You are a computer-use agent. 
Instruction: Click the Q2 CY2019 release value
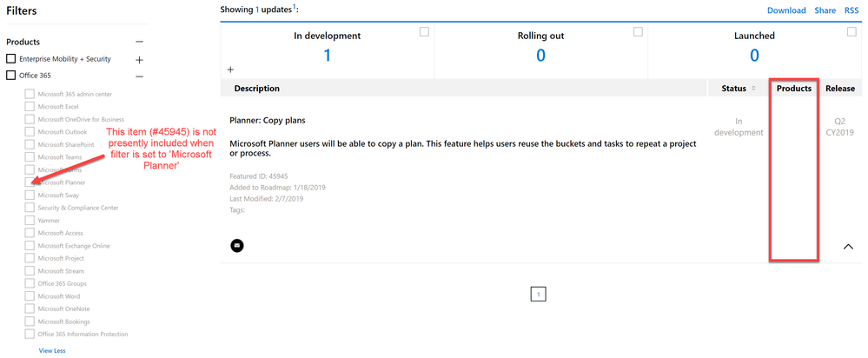[x=840, y=127]
